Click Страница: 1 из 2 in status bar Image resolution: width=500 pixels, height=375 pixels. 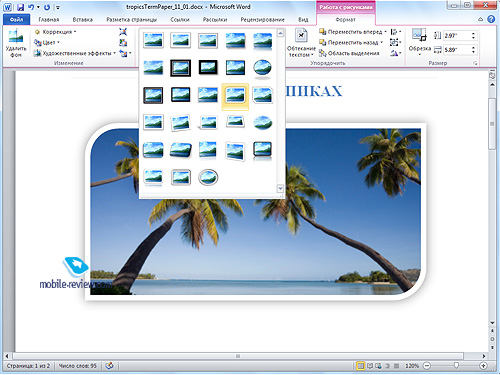click(28, 366)
